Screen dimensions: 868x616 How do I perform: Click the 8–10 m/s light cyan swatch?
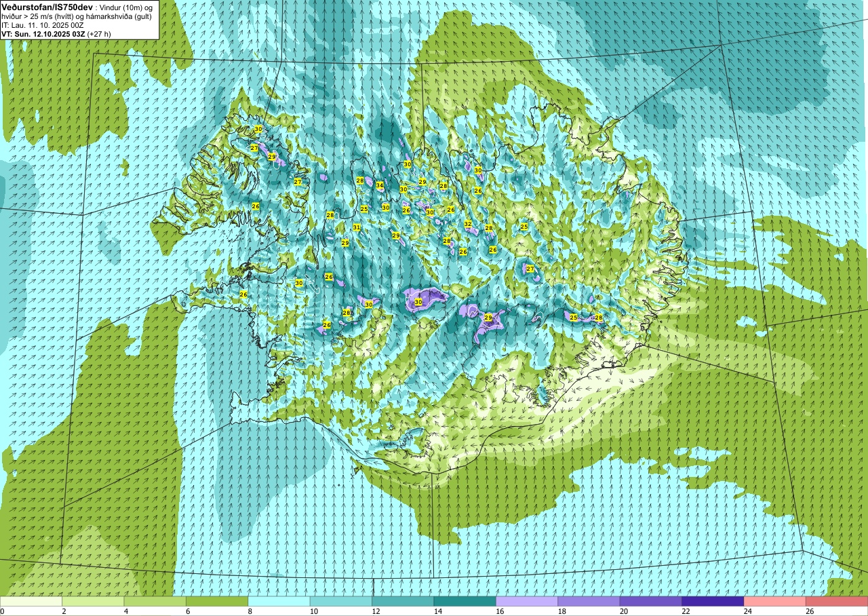279,602
